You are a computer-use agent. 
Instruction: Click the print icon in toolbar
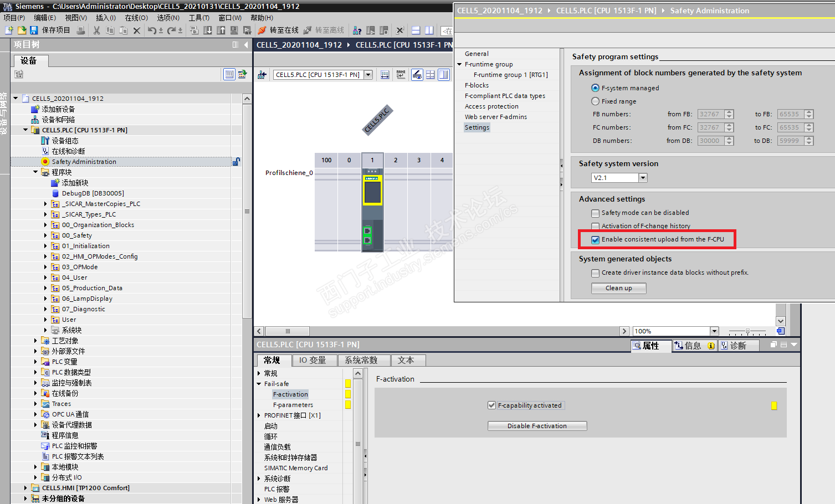coord(81,30)
